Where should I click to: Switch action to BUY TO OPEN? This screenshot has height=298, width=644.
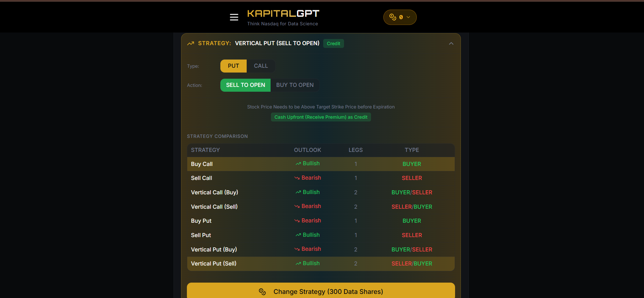(295, 85)
